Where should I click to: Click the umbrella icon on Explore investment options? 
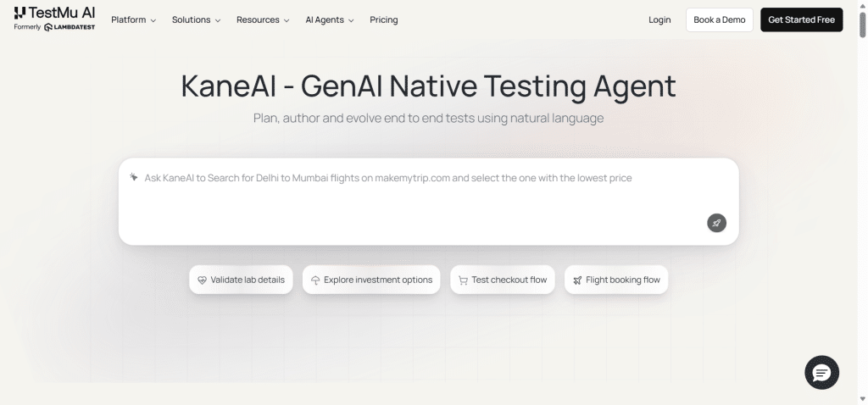315,280
